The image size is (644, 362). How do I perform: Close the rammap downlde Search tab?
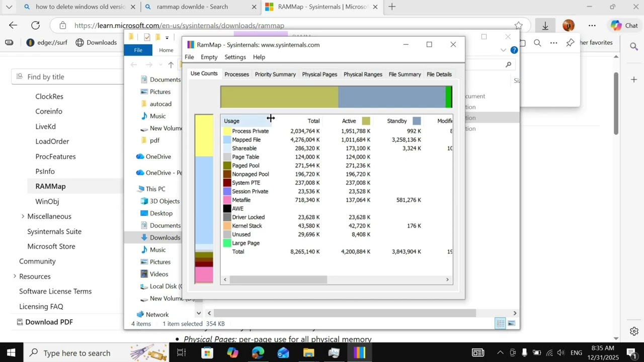(x=254, y=7)
